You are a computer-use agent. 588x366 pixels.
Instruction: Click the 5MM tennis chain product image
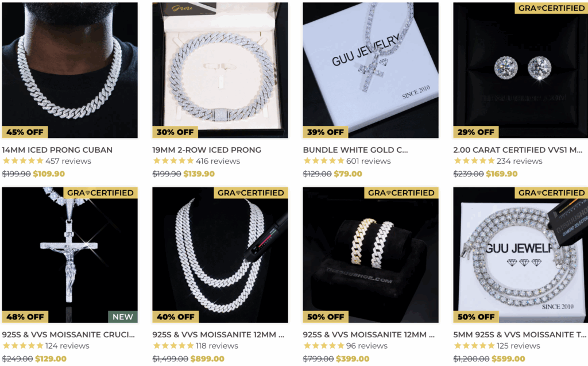[x=520, y=255]
